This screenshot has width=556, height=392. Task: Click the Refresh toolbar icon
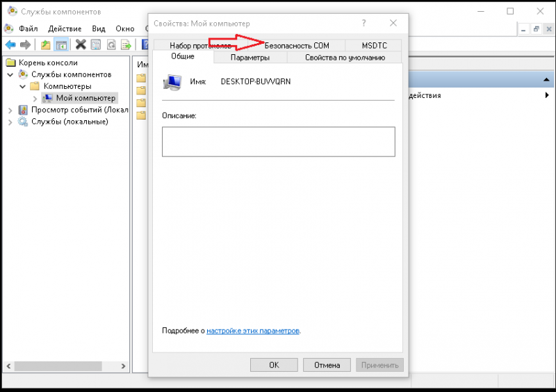111,44
